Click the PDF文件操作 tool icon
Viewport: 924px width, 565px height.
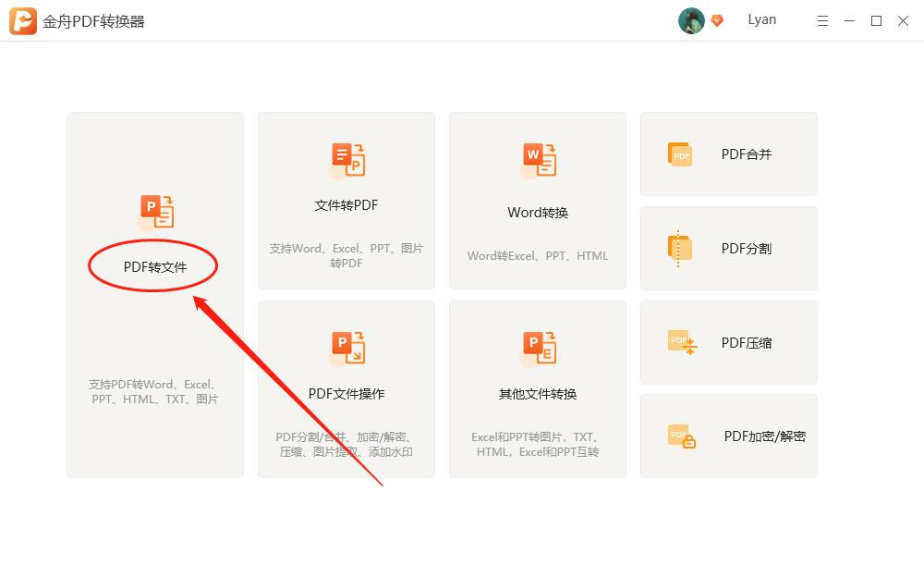click(346, 347)
